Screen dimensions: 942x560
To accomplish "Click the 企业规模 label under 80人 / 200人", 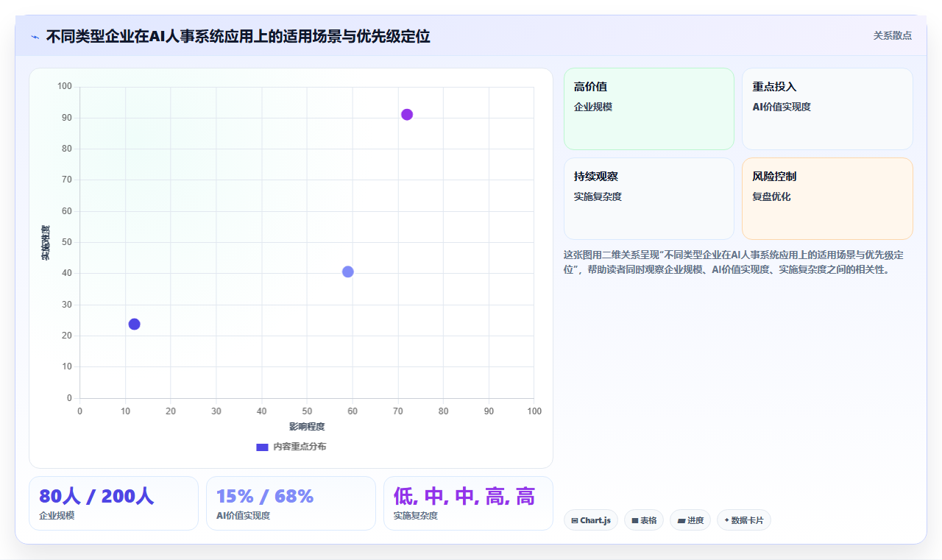I will pyautogui.click(x=57, y=516).
